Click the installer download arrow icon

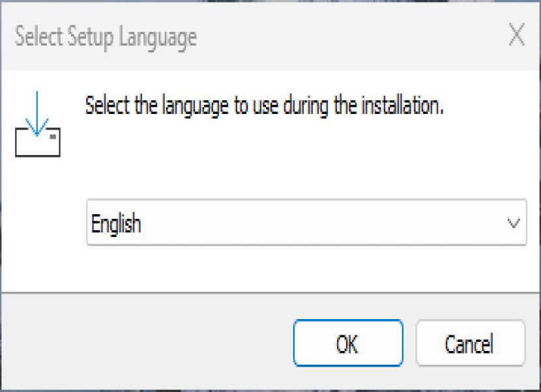click(x=38, y=124)
